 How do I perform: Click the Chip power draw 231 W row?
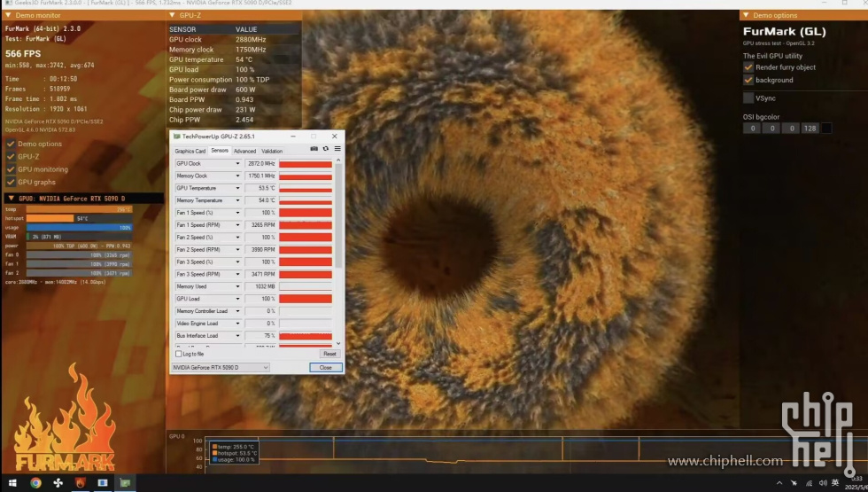point(234,110)
